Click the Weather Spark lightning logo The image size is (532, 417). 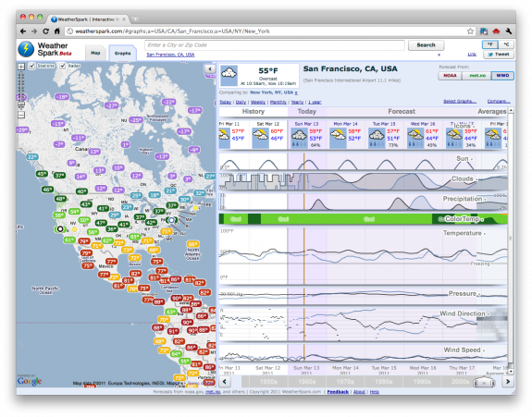click(26, 49)
